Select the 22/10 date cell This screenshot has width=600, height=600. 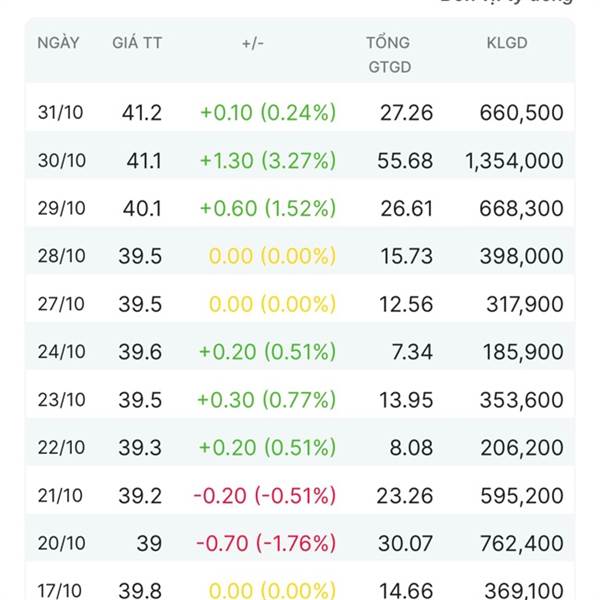(x=62, y=448)
